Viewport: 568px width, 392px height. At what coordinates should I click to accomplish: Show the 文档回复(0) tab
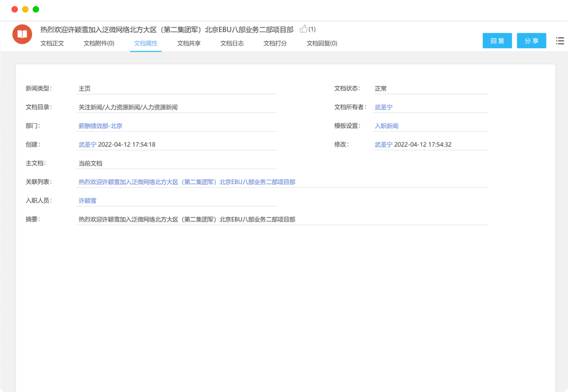click(x=322, y=43)
